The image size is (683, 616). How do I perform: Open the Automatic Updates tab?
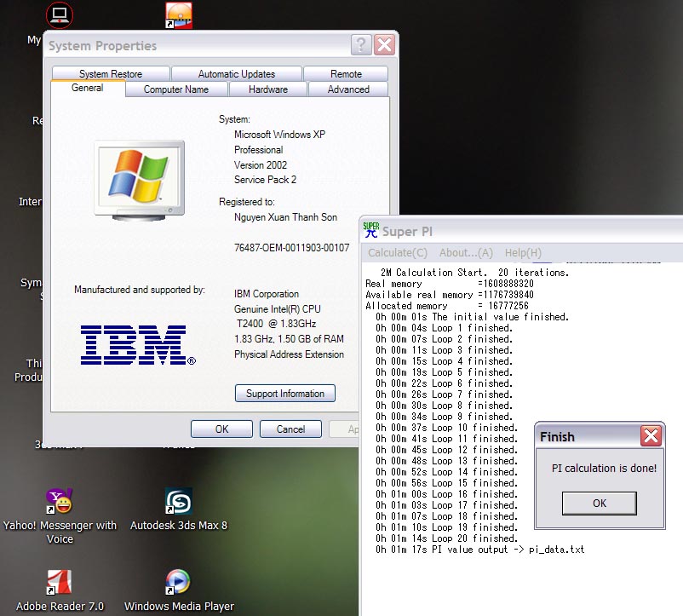click(x=237, y=74)
